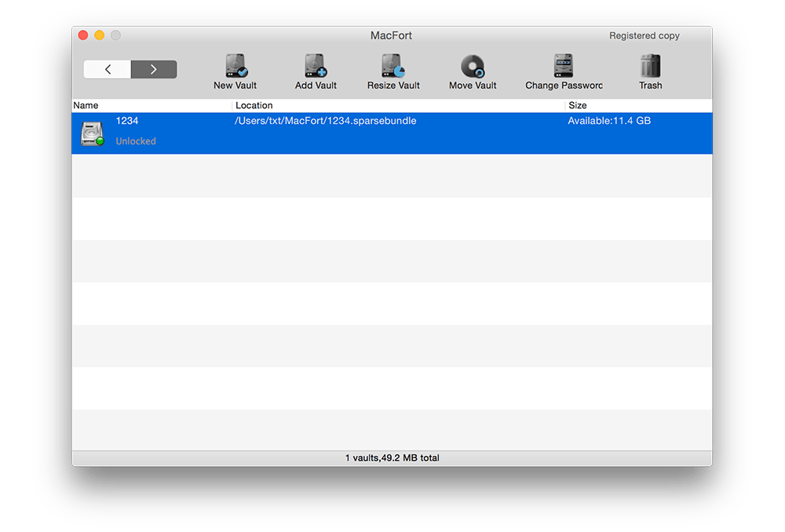Minimize MacFort with the yellow button
The image size is (785, 532).
[x=100, y=35]
